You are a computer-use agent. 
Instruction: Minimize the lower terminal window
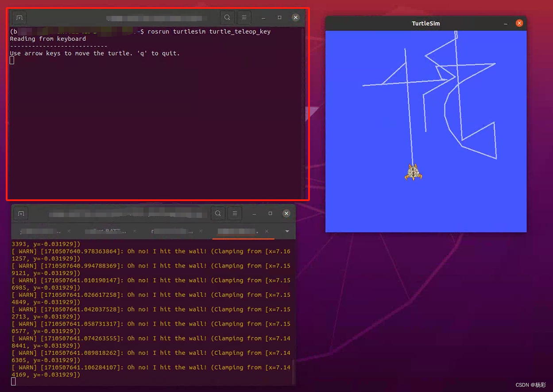254,213
